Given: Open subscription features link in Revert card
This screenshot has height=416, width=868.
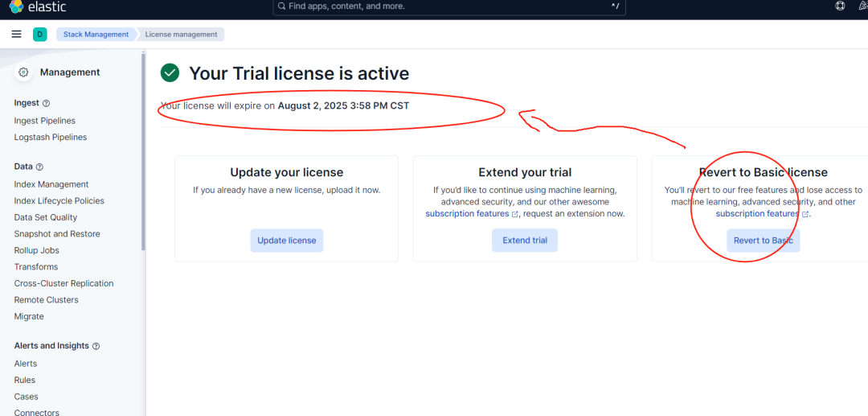Looking at the screenshot, I should coord(757,214).
